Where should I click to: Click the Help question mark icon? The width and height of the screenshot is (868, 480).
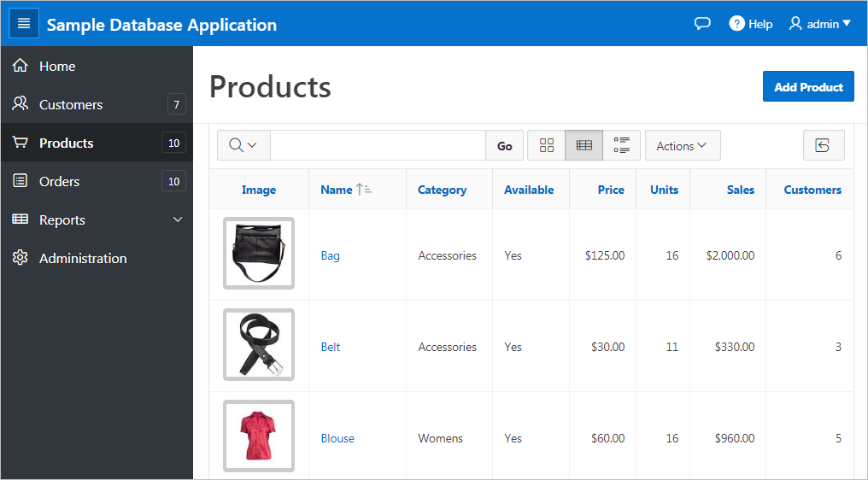(x=736, y=24)
